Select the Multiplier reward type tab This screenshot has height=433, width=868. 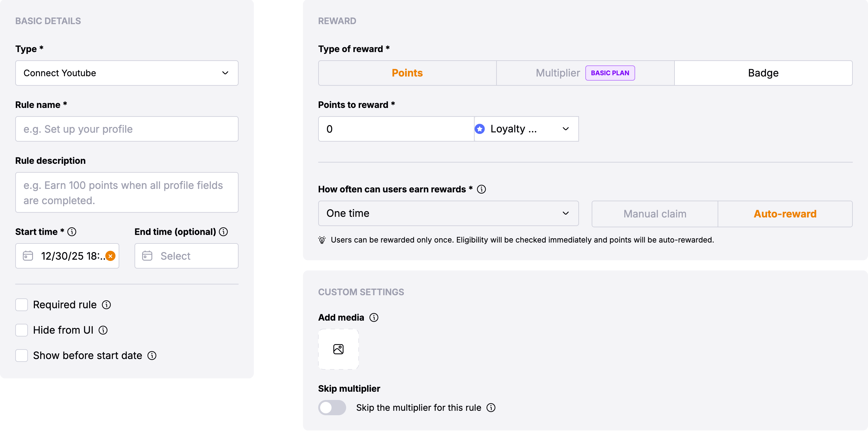pyautogui.click(x=558, y=73)
